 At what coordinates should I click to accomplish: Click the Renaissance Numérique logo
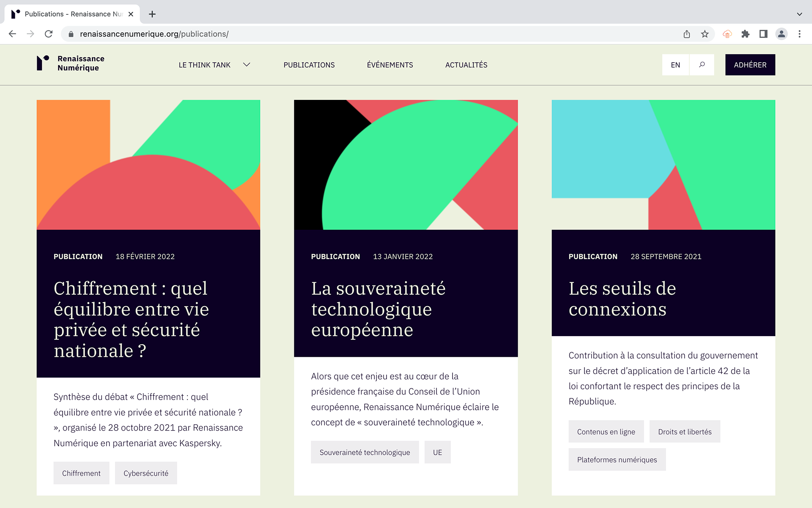(71, 63)
